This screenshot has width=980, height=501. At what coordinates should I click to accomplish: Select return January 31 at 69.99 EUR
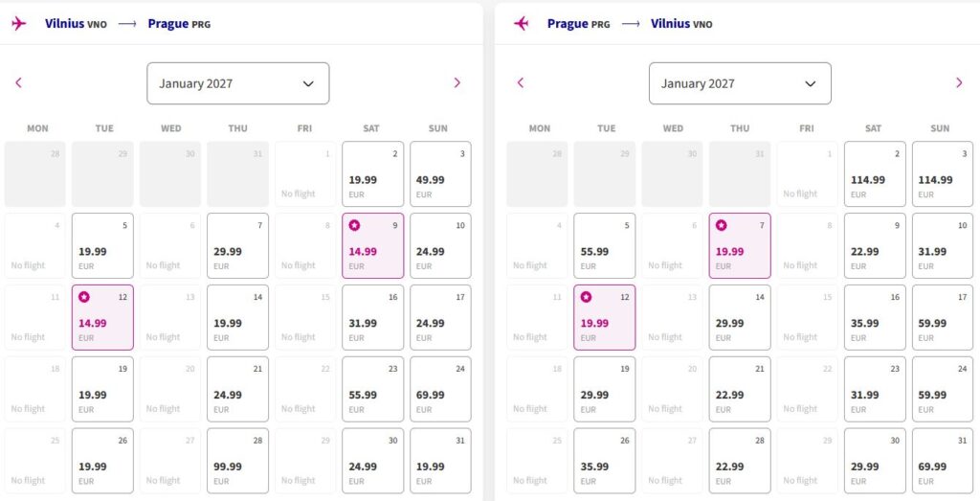[x=942, y=461]
